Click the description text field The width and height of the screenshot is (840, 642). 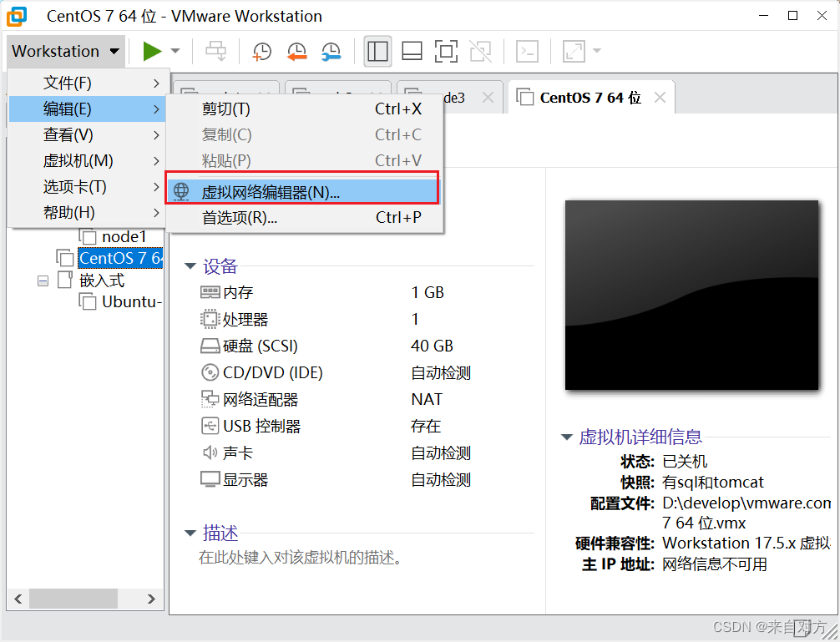point(300,558)
